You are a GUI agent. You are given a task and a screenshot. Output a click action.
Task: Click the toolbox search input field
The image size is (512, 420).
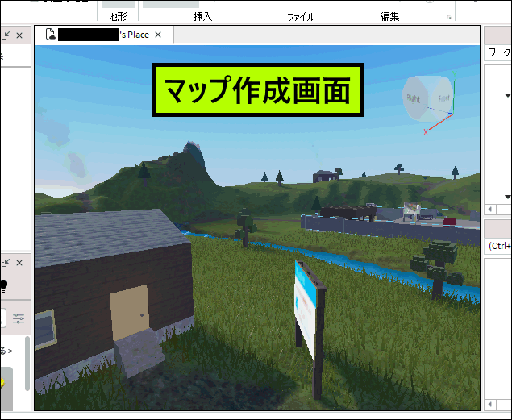coord(2,318)
